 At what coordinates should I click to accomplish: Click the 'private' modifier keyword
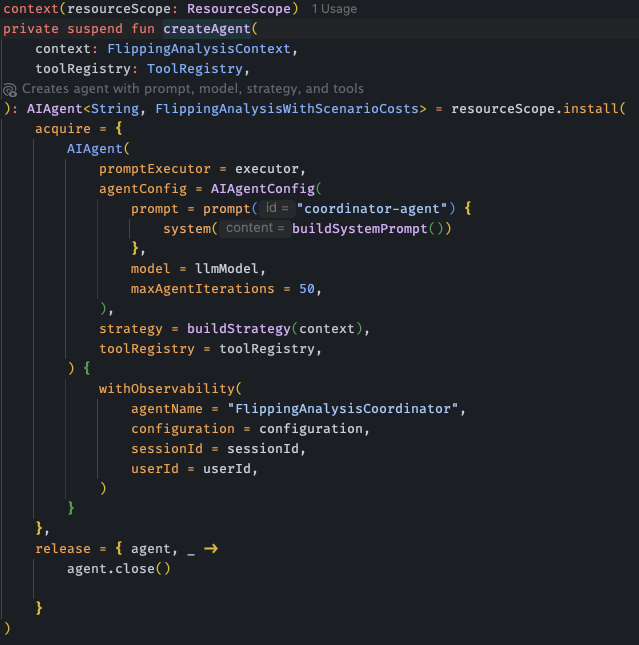[31, 29]
